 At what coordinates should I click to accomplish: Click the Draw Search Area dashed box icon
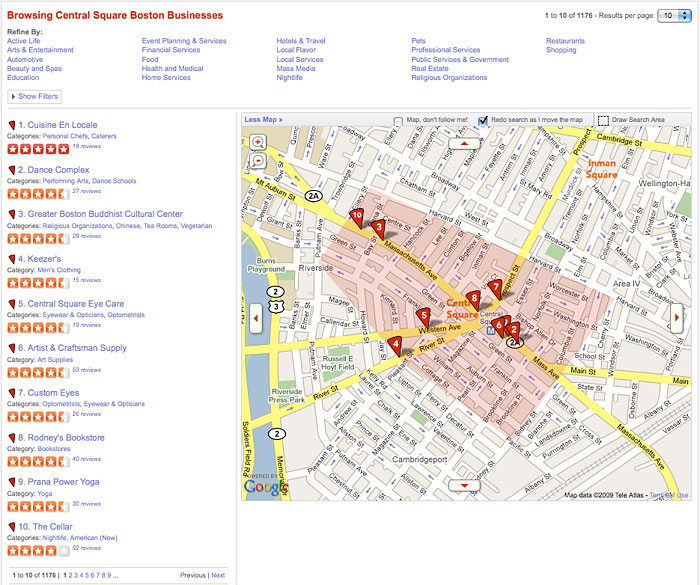(603, 121)
